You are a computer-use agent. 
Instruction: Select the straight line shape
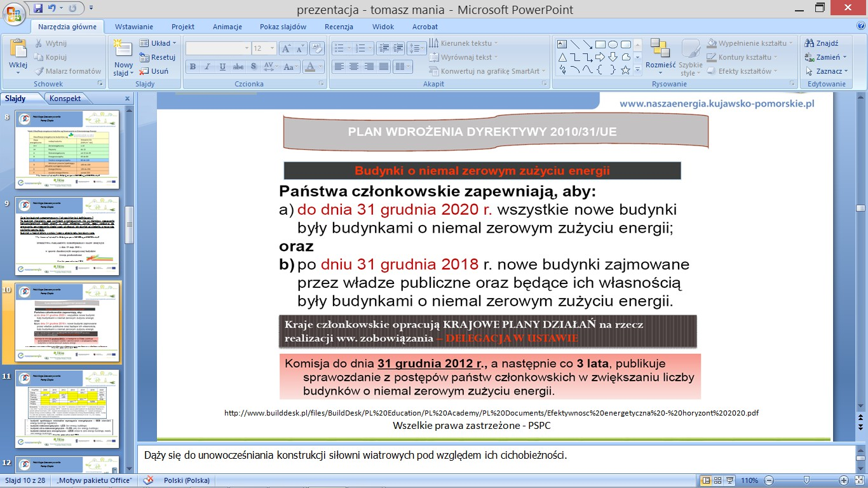(x=575, y=44)
